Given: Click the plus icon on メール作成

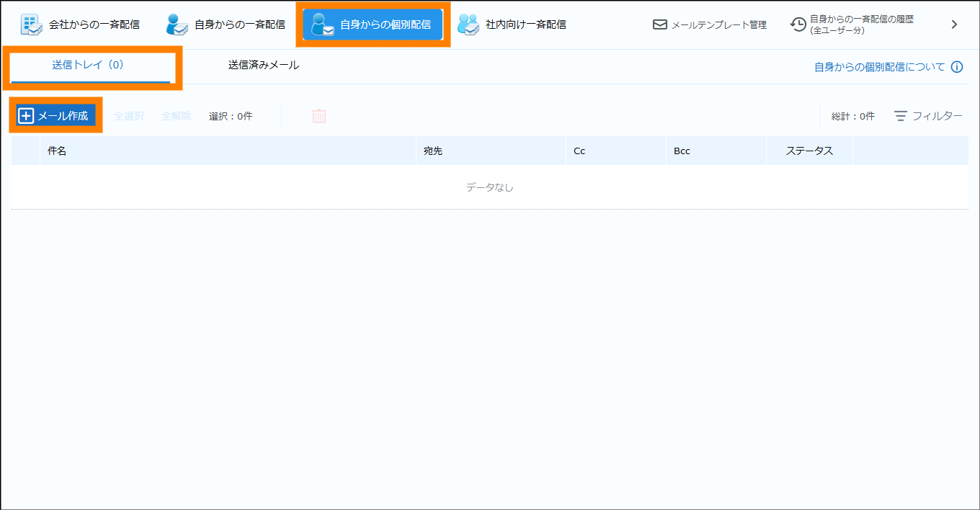Looking at the screenshot, I should point(26,116).
